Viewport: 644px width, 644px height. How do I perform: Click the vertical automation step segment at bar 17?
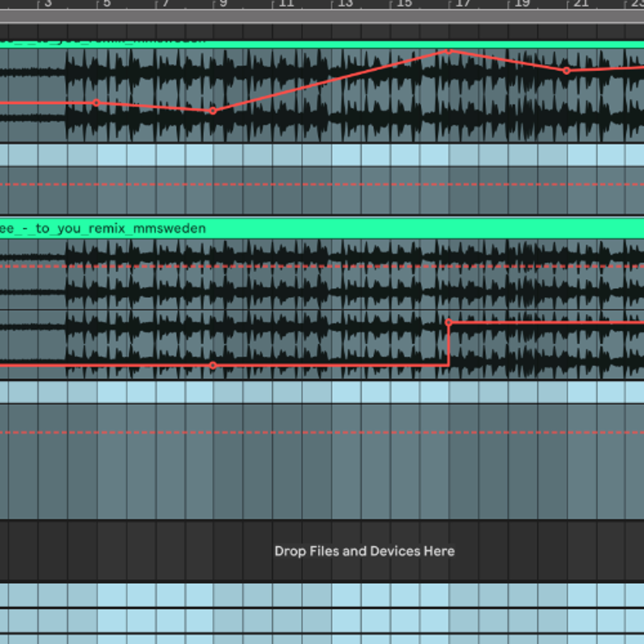pyautogui.click(x=449, y=344)
